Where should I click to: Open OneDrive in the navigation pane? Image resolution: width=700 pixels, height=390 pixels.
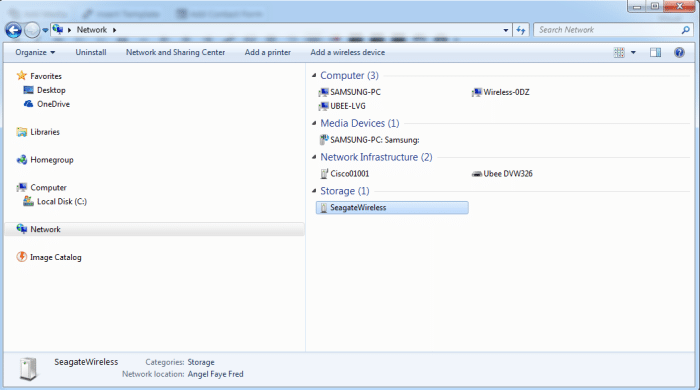(53, 104)
